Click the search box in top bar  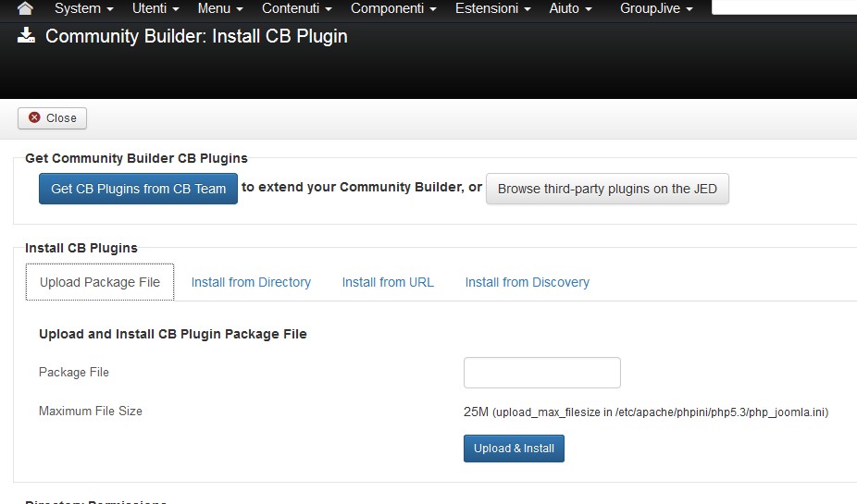[784, 7]
